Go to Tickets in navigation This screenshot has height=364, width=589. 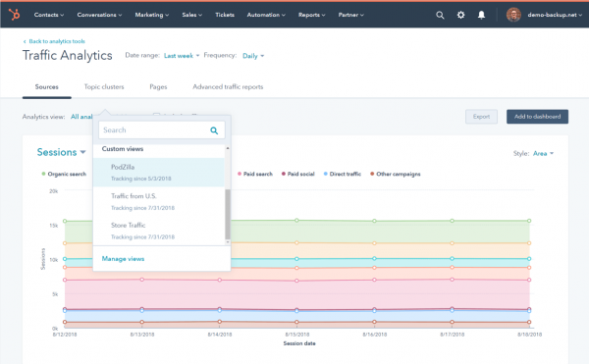click(x=225, y=15)
